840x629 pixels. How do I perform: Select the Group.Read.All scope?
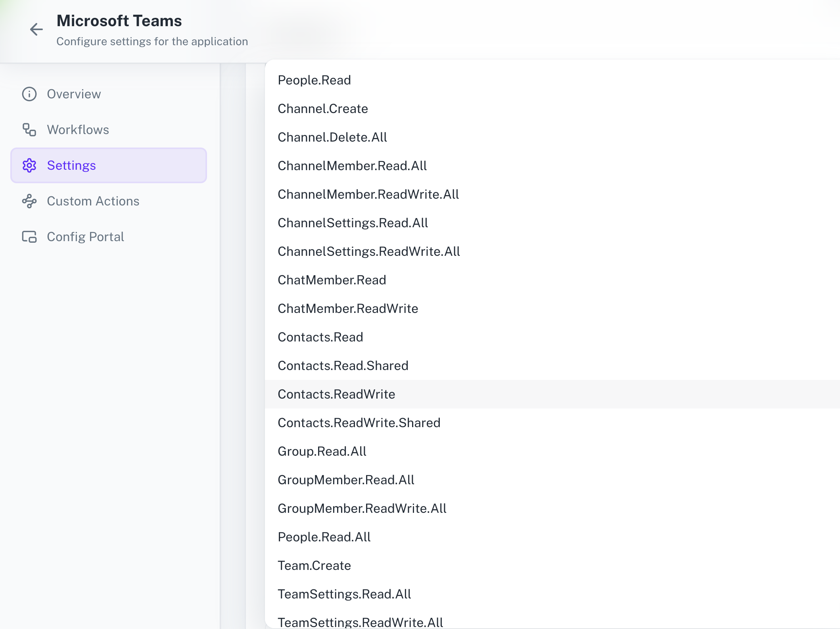pyautogui.click(x=322, y=451)
